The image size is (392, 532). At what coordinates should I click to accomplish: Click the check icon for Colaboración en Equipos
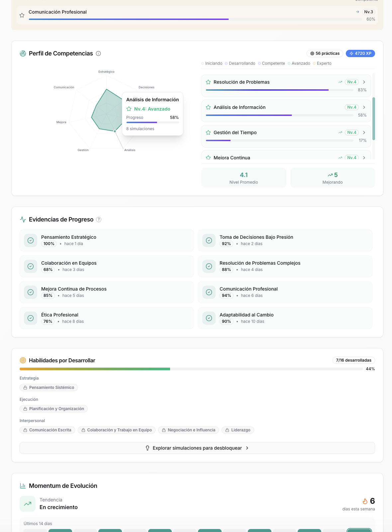pyautogui.click(x=31, y=266)
